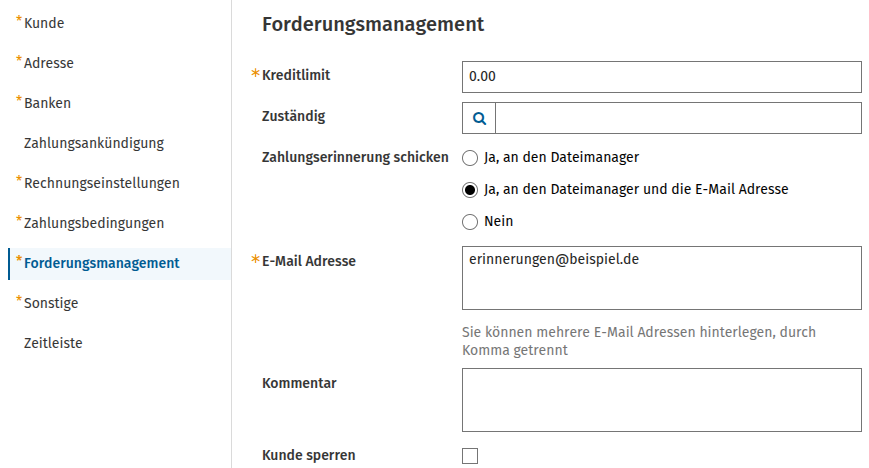The width and height of the screenshot is (869, 468).
Task: Click the 'Zahlungserinnerung schicken' label
Action: 355,157
